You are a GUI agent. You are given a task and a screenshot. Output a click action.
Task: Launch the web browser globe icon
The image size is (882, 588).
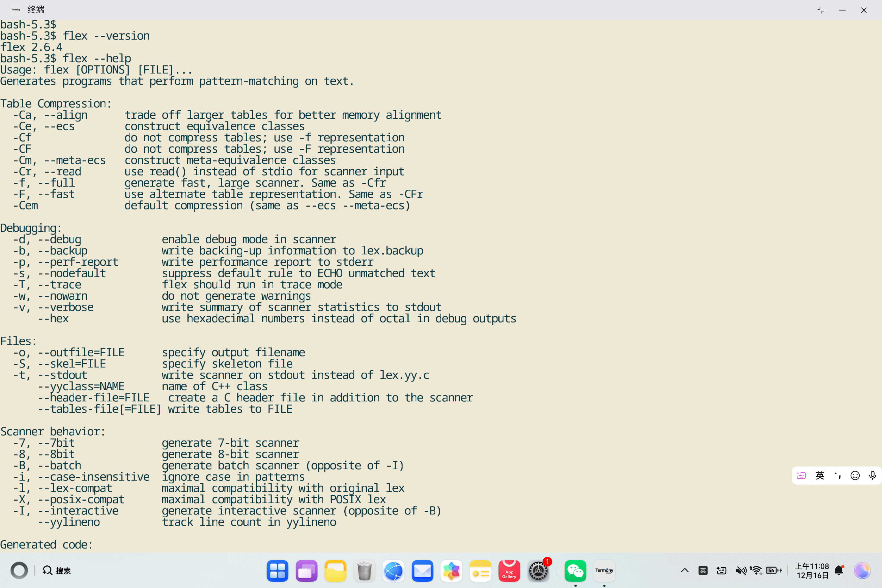394,570
